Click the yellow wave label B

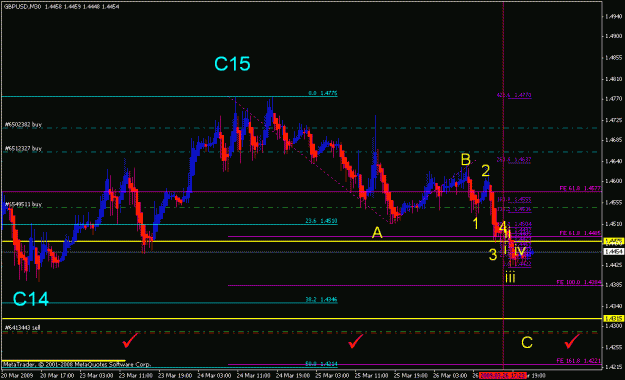tap(466, 160)
